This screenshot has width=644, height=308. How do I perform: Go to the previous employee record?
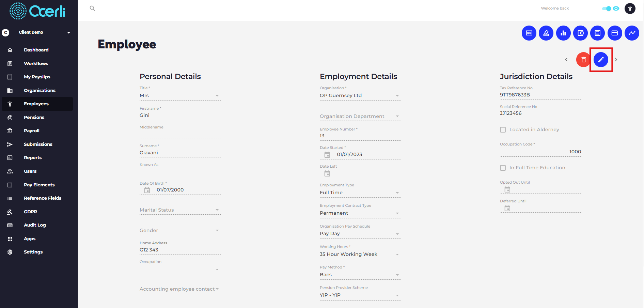(566, 60)
